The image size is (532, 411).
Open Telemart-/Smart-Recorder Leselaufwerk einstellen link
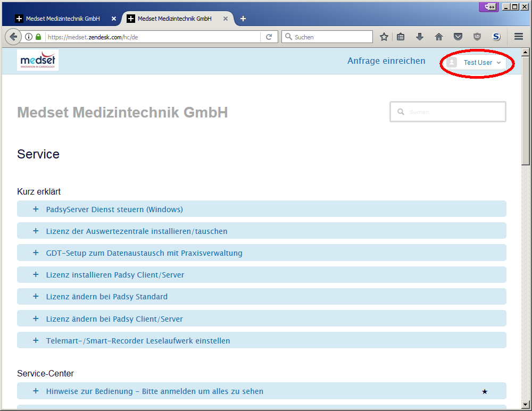138,341
